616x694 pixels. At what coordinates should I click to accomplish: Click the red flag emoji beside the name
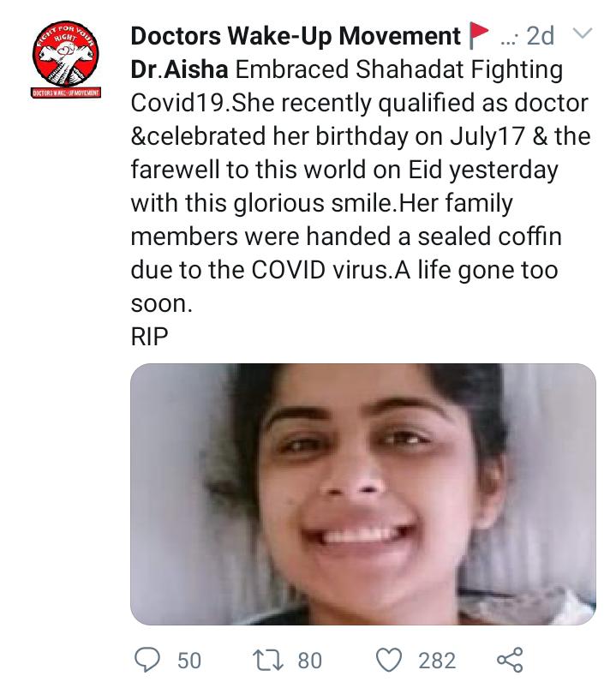pyautogui.click(x=478, y=35)
